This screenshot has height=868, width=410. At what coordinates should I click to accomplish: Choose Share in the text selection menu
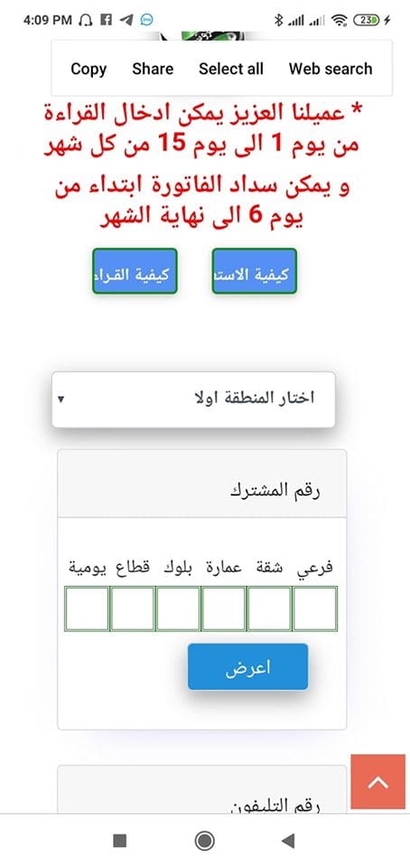point(153,70)
